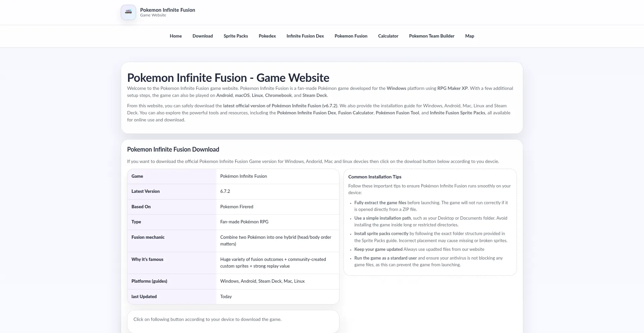Viewport: 644px width, 333px height.
Task: Click the bold 'Fusion Calculator' text in the intro
Action: pyautogui.click(x=356, y=113)
